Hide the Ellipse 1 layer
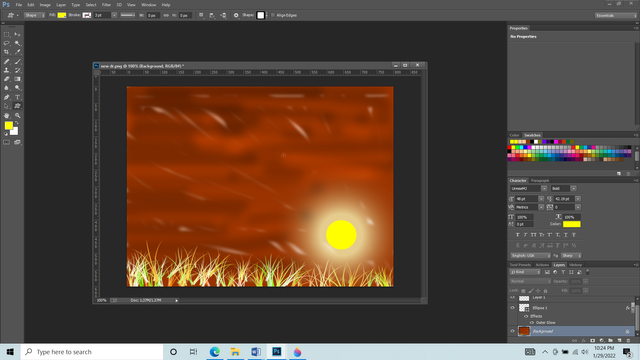 point(512,308)
